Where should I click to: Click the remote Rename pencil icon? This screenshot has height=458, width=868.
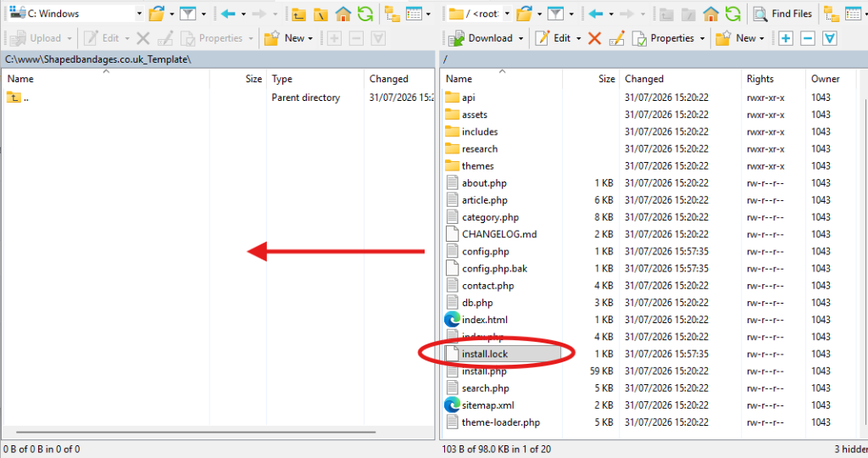[617, 38]
